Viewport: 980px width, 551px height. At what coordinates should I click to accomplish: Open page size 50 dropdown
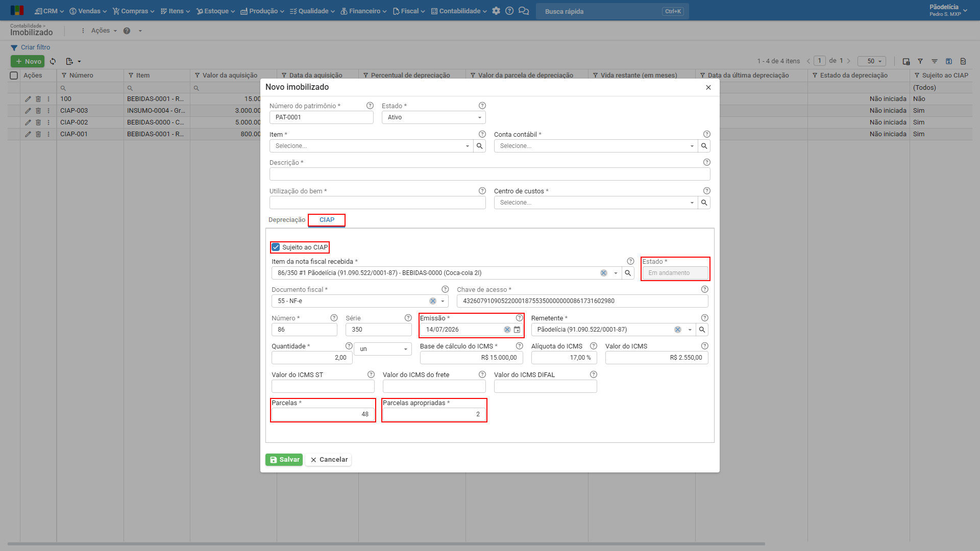tap(871, 61)
